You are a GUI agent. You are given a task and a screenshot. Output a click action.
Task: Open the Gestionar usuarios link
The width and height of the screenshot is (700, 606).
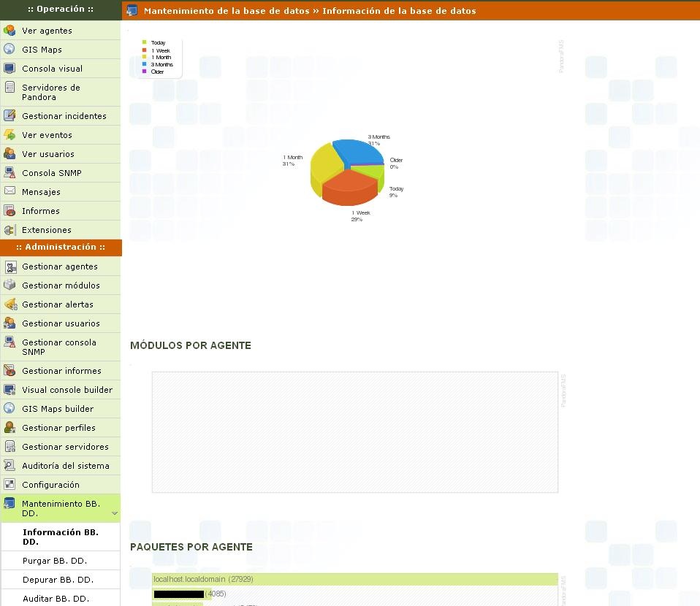click(x=61, y=323)
